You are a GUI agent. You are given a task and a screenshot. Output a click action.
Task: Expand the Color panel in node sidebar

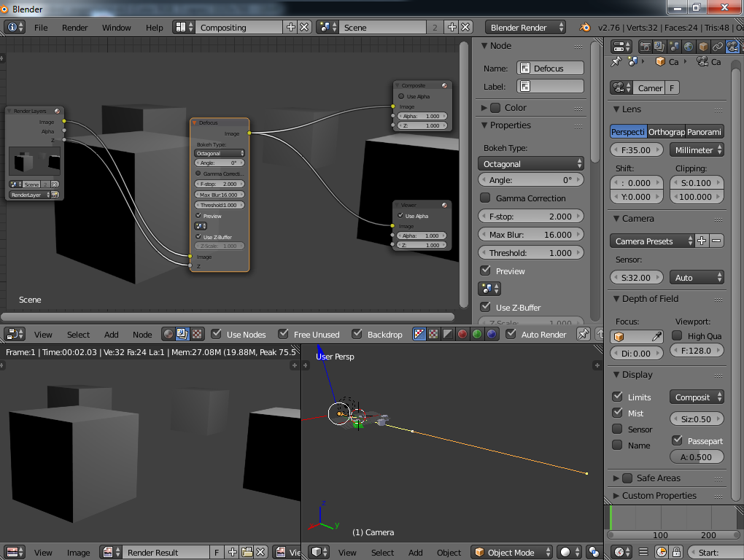tap(484, 108)
